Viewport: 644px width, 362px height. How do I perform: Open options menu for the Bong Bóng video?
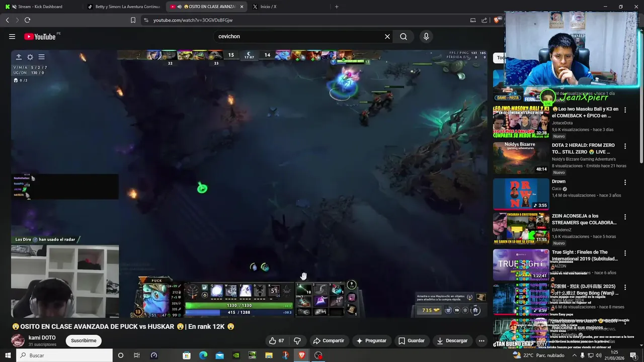(625, 287)
